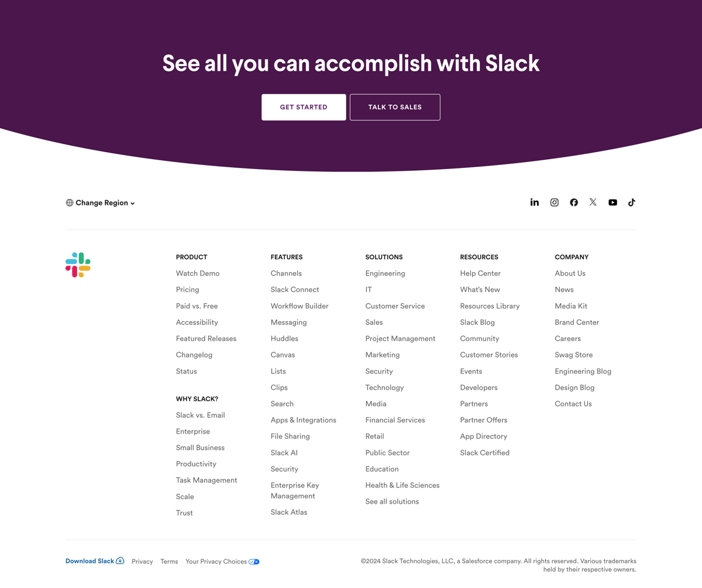The height and width of the screenshot is (588, 702).
Task: Open Slack's Instagram profile
Action: coord(554,202)
